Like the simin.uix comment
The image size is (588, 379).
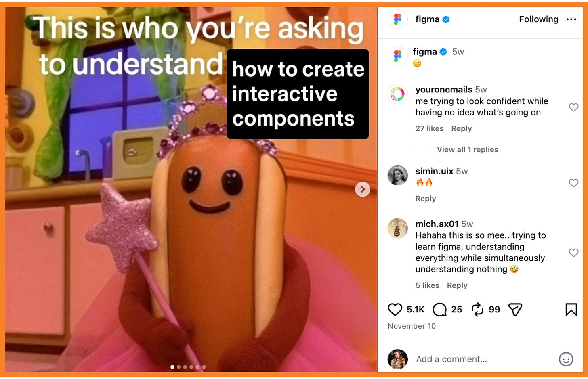coord(573,183)
